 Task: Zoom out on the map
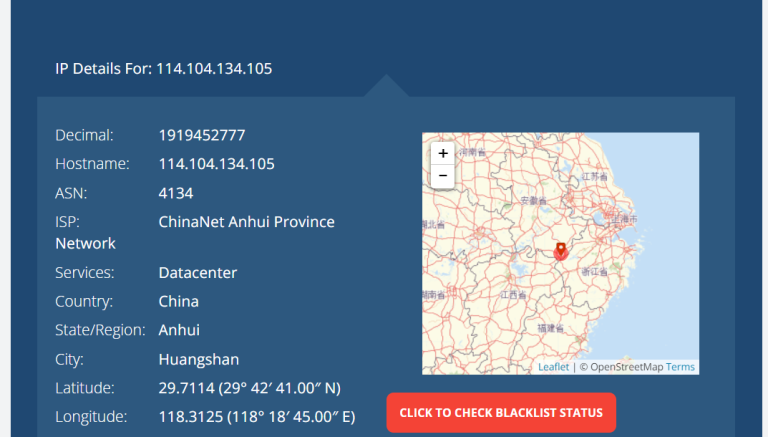[442, 176]
